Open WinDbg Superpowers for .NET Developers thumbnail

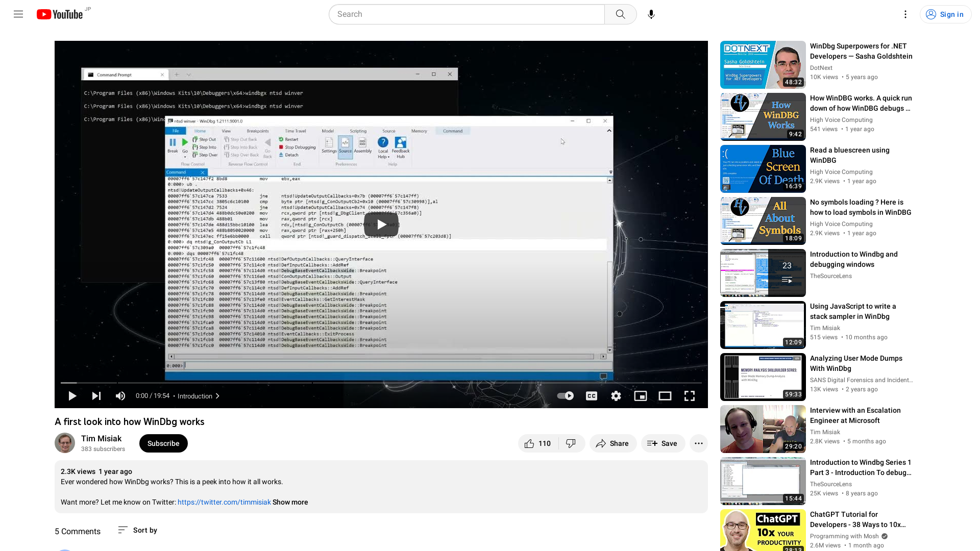click(x=763, y=65)
